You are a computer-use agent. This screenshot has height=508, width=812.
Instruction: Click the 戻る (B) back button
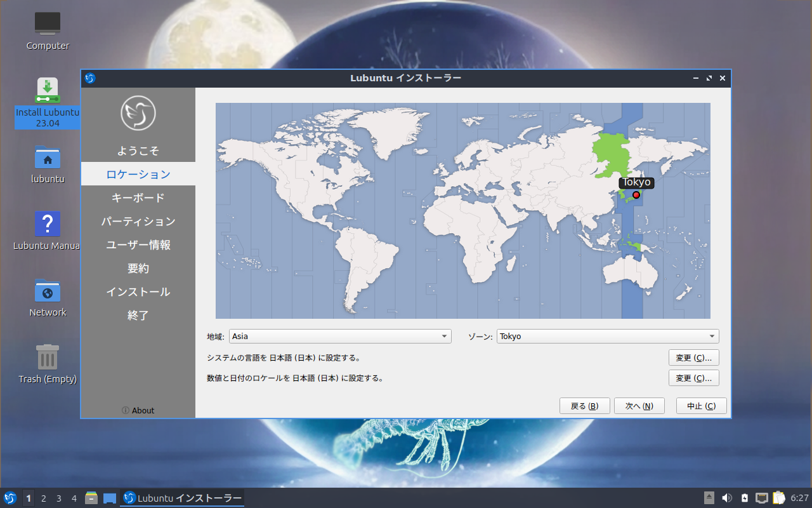click(x=584, y=406)
